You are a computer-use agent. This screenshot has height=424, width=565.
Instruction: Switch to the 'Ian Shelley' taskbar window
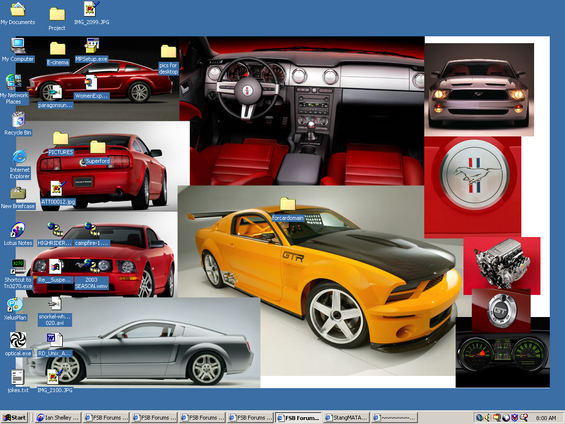(58, 418)
